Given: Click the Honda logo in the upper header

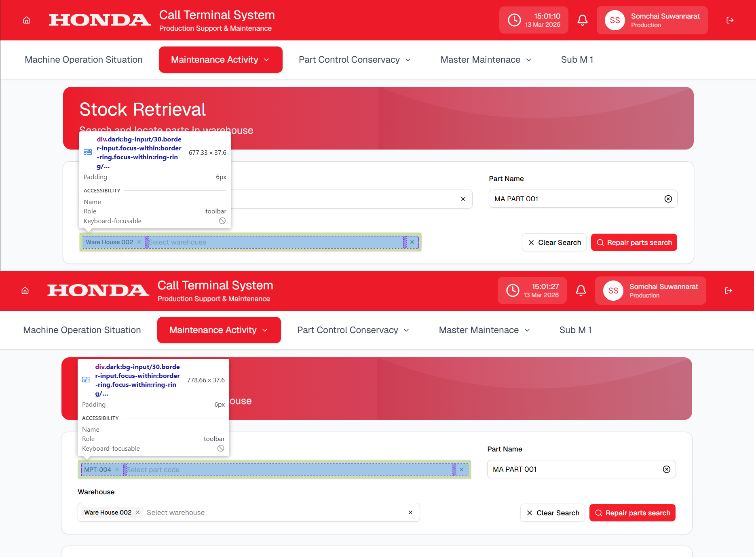Looking at the screenshot, I should [x=99, y=20].
